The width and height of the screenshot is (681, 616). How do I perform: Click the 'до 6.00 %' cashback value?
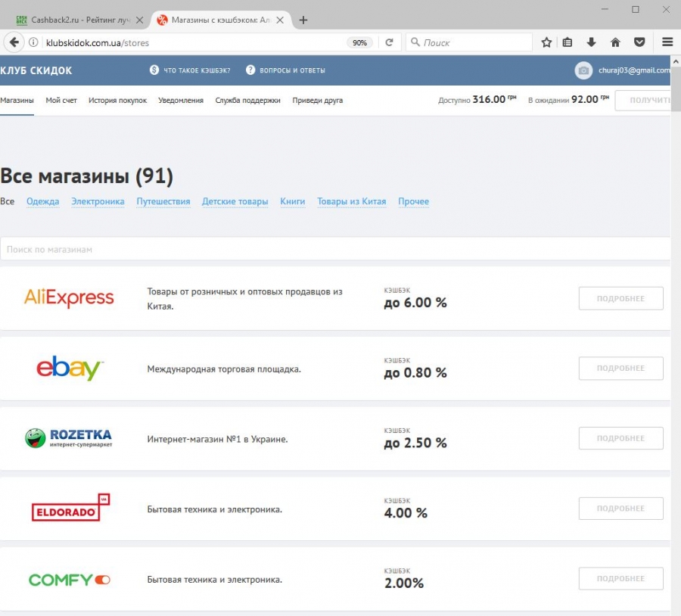(x=415, y=303)
